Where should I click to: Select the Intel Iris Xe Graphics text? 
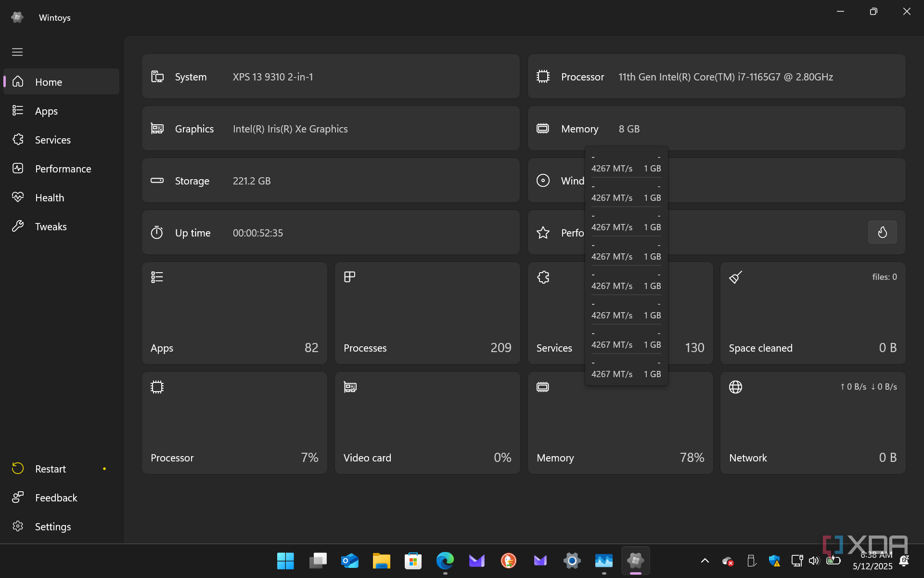[x=290, y=129]
